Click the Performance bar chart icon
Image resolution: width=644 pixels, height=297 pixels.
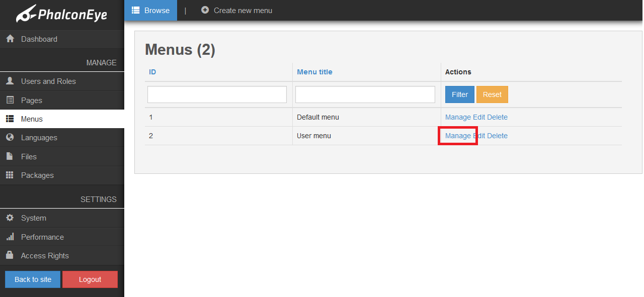coord(10,237)
